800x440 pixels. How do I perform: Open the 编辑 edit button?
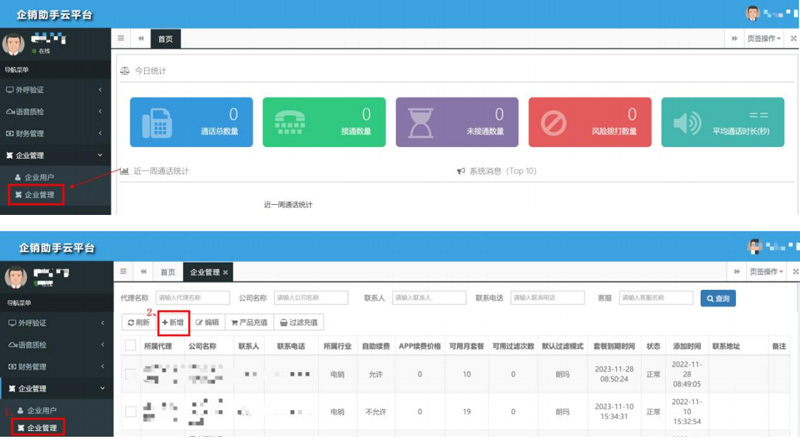tap(207, 323)
